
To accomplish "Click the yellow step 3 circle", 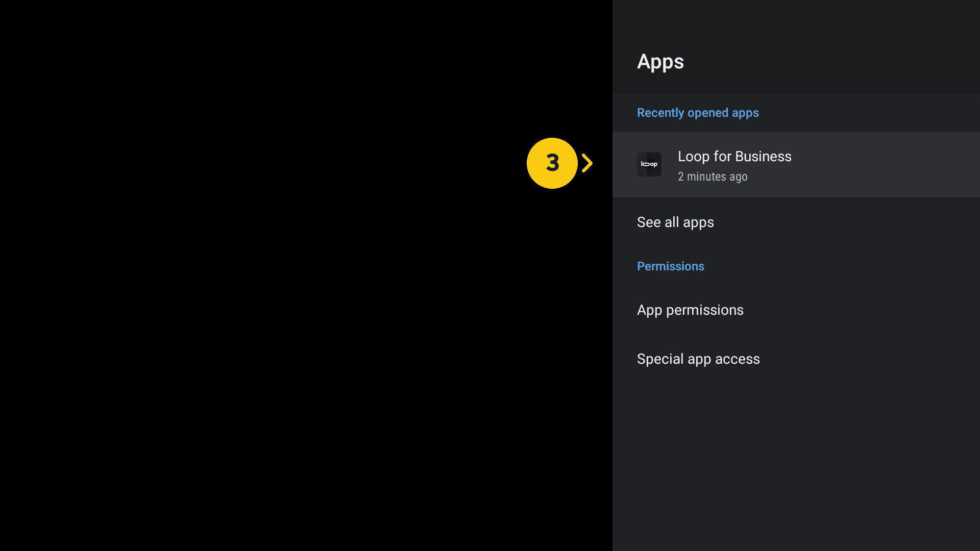I will pos(552,163).
